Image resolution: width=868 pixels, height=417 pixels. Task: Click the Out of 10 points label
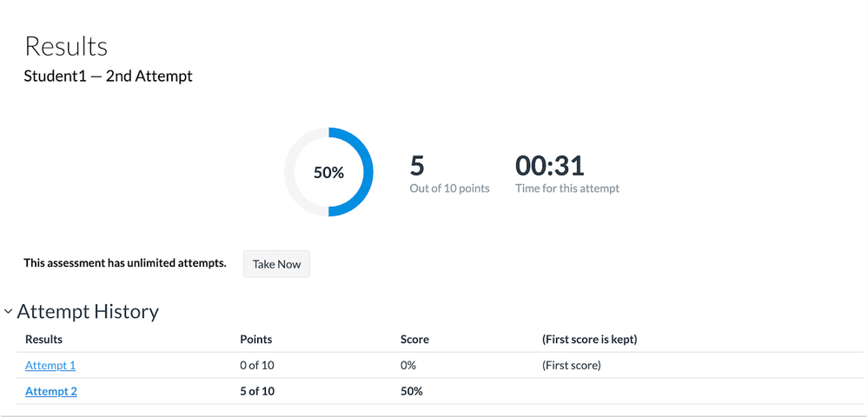click(x=449, y=189)
